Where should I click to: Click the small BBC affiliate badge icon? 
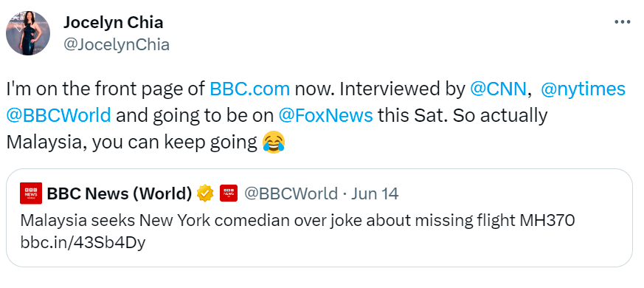(229, 193)
